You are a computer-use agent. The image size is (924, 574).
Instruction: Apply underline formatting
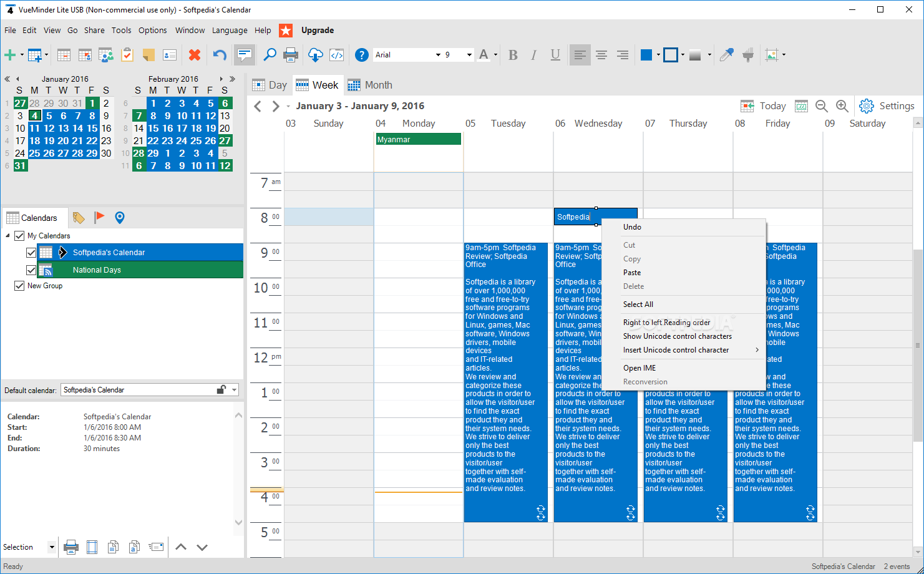[555, 55]
